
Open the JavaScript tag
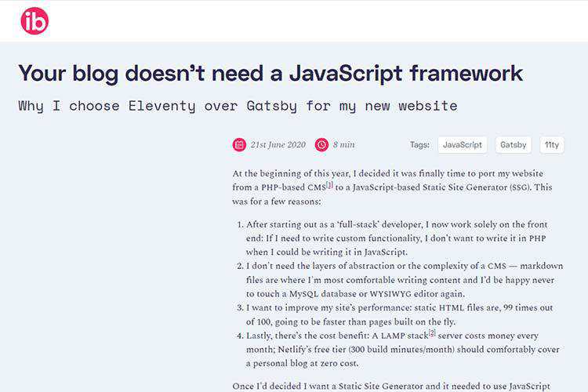pyautogui.click(x=462, y=144)
